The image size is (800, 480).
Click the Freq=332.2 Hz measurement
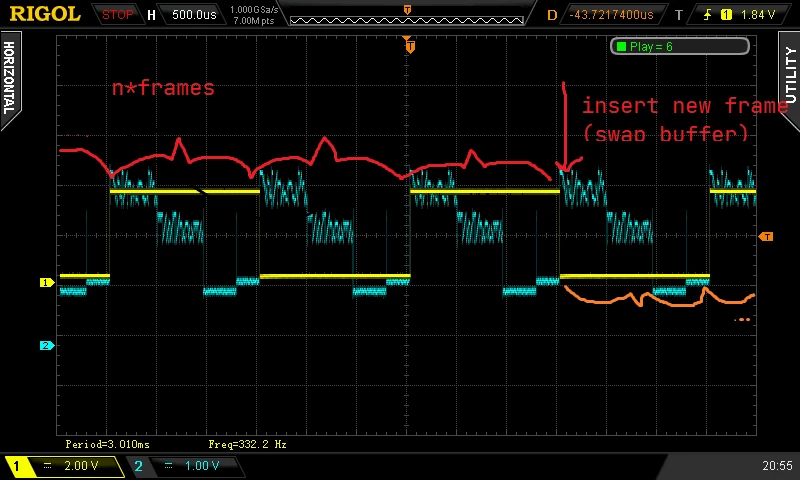pos(247,444)
